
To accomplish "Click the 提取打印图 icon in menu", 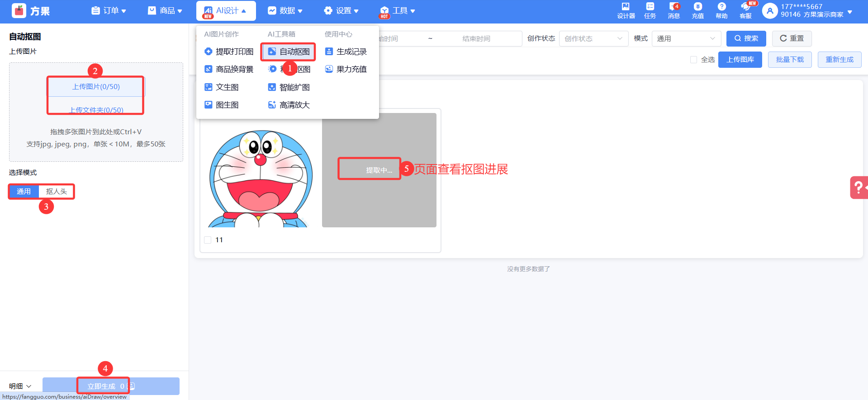I will click(209, 52).
